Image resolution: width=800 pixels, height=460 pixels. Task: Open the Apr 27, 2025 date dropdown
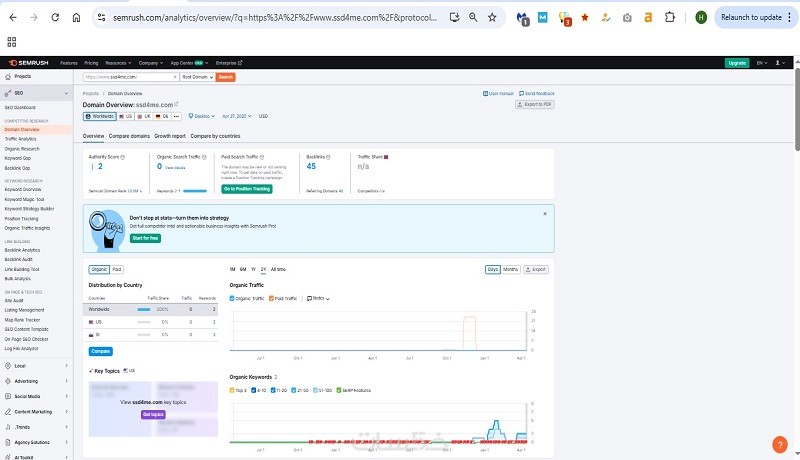(236, 116)
